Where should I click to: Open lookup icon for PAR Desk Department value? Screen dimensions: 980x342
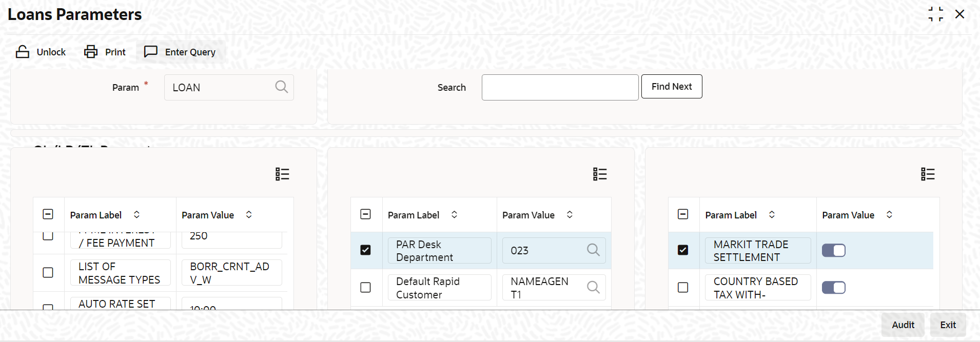click(593, 250)
